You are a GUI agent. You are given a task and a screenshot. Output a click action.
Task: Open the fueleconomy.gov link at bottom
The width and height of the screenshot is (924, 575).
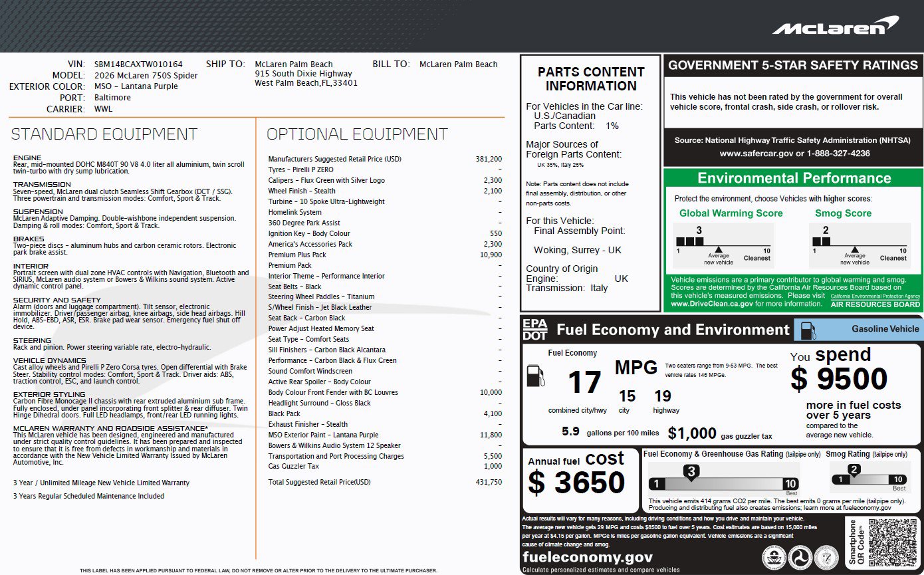point(588,557)
